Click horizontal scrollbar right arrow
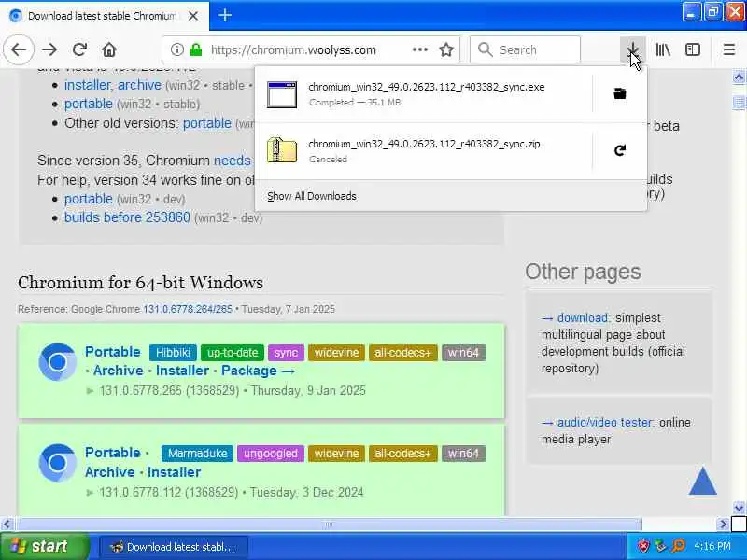The image size is (747, 560). point(723,525)
